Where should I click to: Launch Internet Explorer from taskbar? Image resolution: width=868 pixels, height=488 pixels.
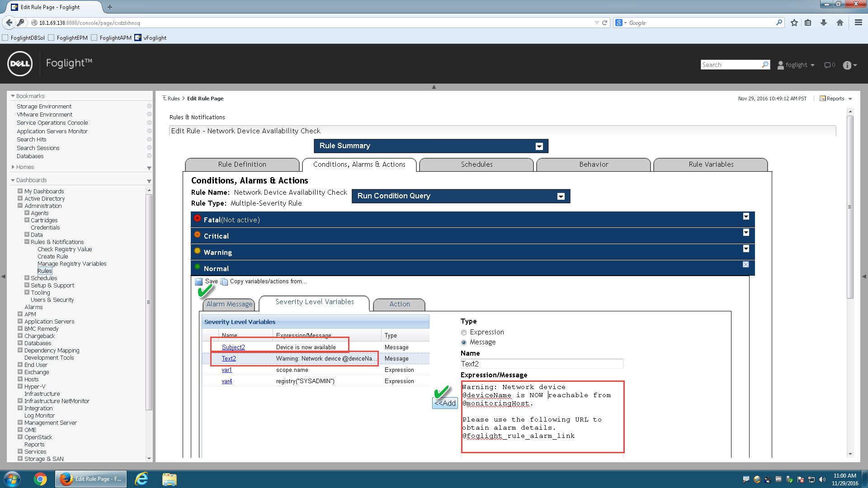pos(142,479)
